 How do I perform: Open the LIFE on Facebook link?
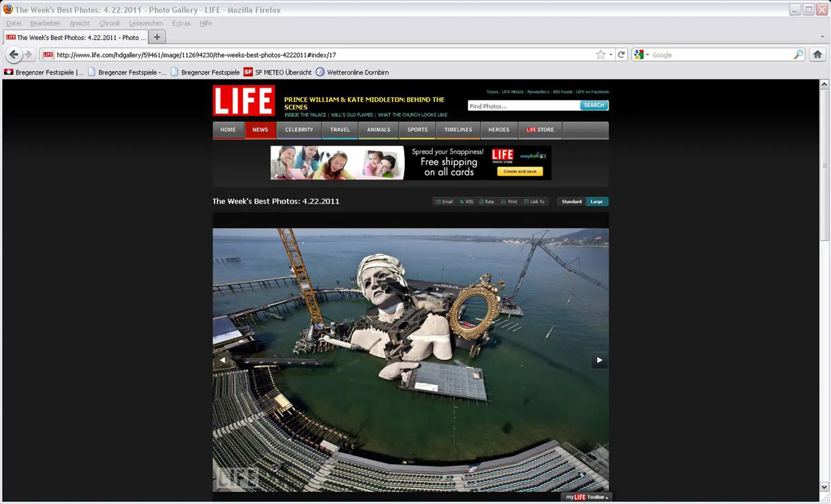click(592, 92)
